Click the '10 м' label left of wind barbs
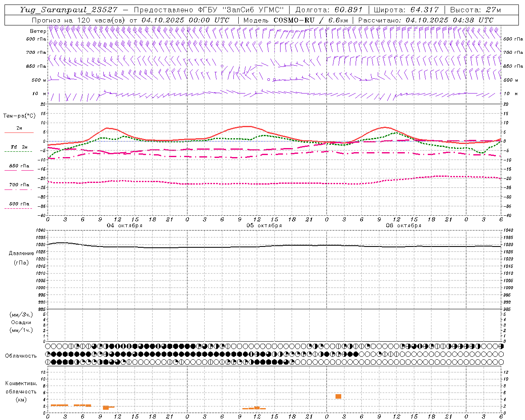This screenshot has height=420, width=525. tap(39, 94)
